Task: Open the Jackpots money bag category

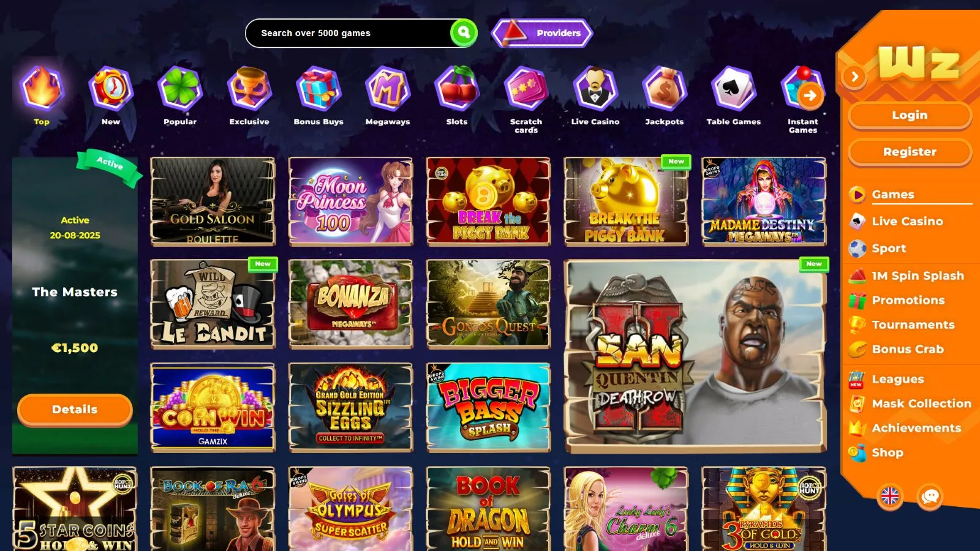Action: (664, 89)
